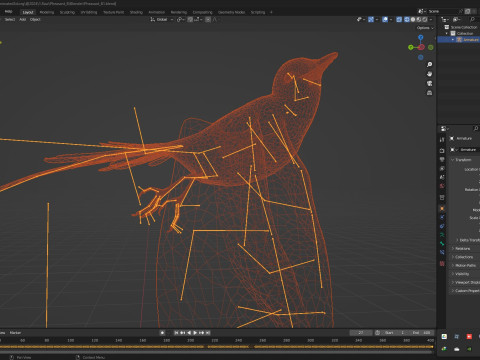Open object types visibility selector icon

[360, 20]
